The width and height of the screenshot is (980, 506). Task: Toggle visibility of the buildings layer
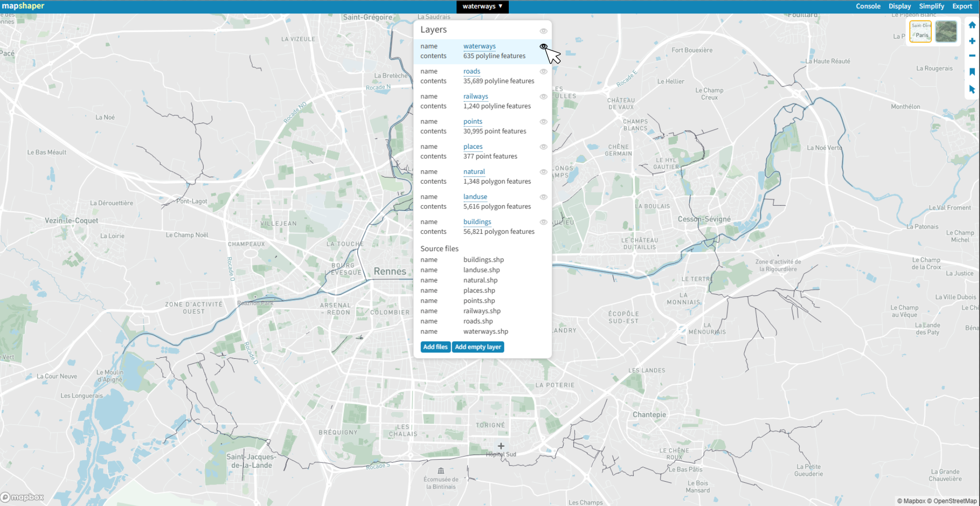click(543, 222)
